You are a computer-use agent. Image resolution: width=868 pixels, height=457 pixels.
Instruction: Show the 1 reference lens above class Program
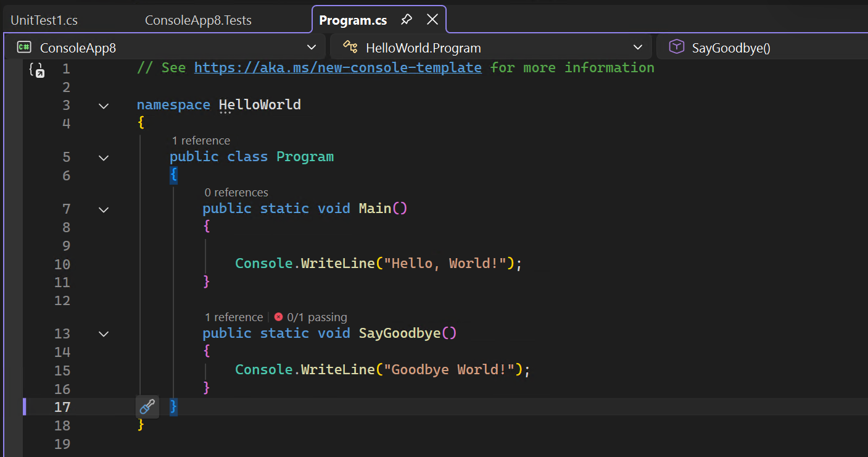[201, 140]
